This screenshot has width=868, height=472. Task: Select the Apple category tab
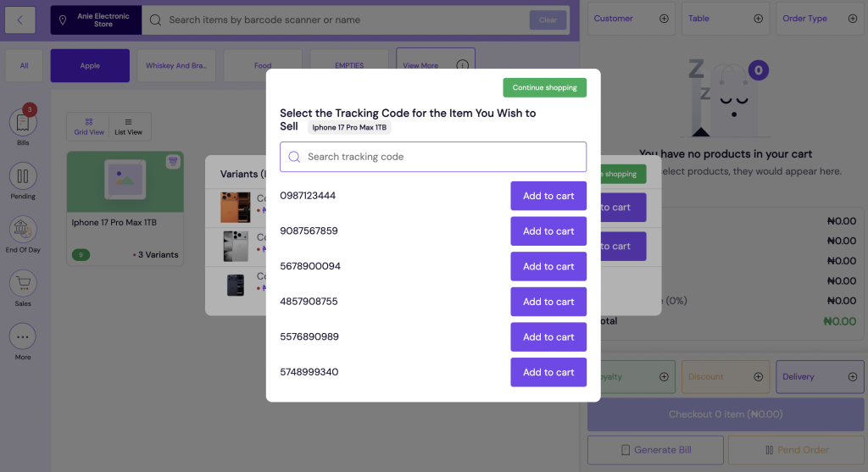tap(90, 65)
